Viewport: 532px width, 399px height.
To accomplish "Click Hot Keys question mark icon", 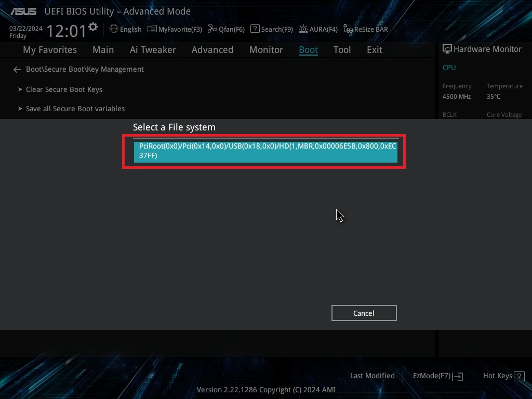I will 518,376.
